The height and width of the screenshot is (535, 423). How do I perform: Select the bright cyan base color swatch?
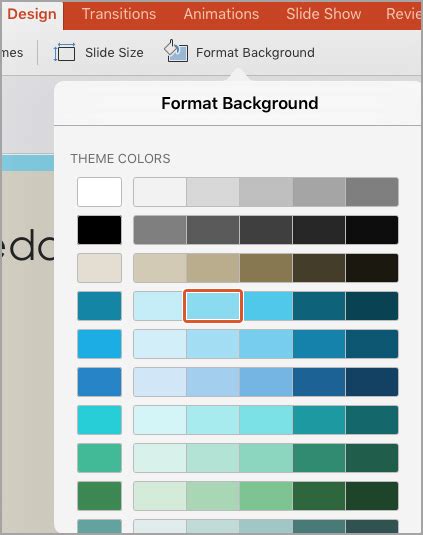pyautogui.click(x=99, y=420)
